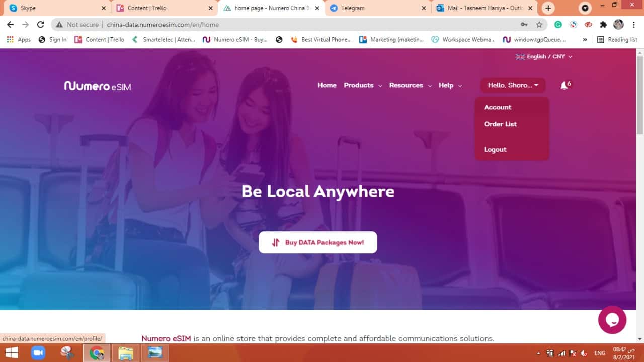Open the Help dropdown
The image size is (644, 362).
tap(450, 85)
